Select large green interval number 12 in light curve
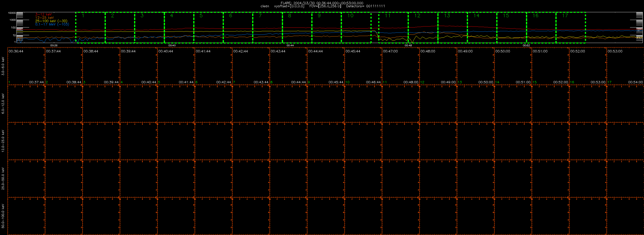This screenshot has width=644, height=235. click(x=417, y=15)
